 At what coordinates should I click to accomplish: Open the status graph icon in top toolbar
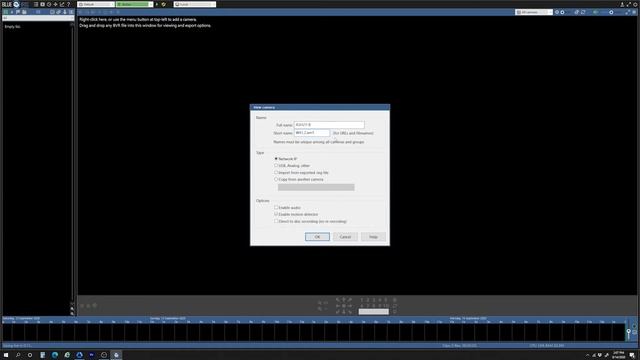coord(62,4)
